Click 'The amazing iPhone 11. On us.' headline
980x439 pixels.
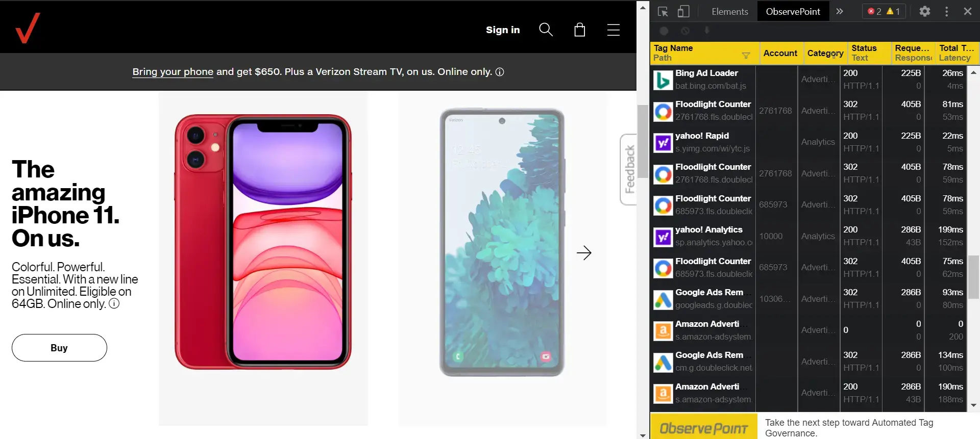click(x=65, y=204)
